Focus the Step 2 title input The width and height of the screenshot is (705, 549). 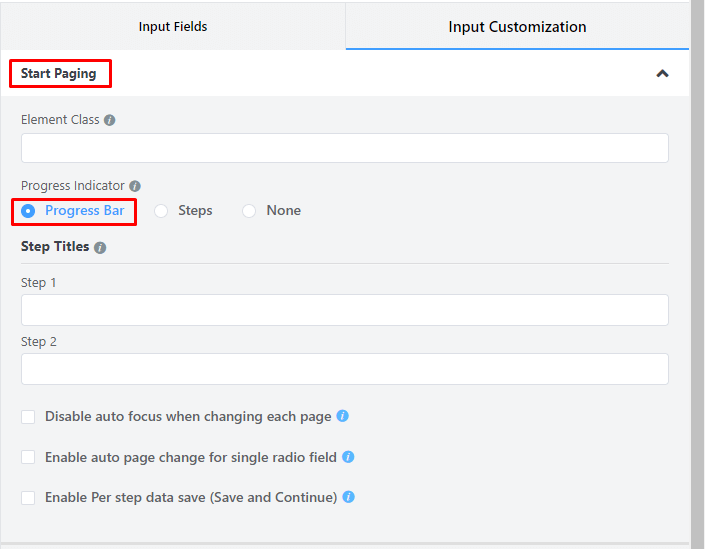coord(344,369)
